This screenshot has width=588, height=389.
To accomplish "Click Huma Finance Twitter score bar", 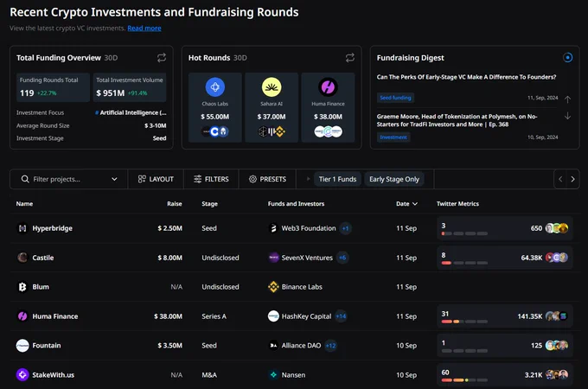I will point(464,322).
